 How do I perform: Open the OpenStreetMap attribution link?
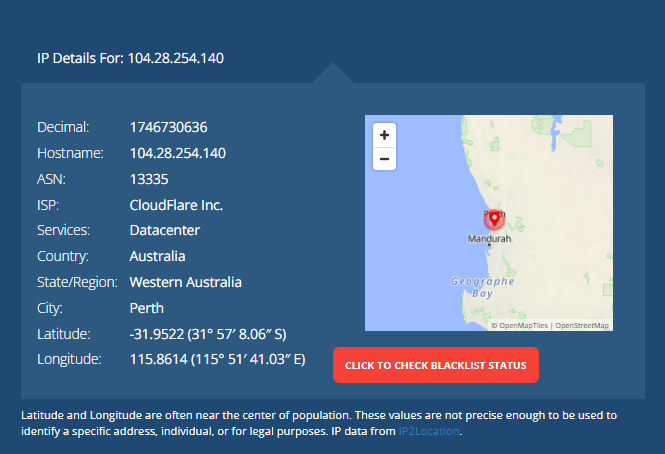click(x=582, y=325)
